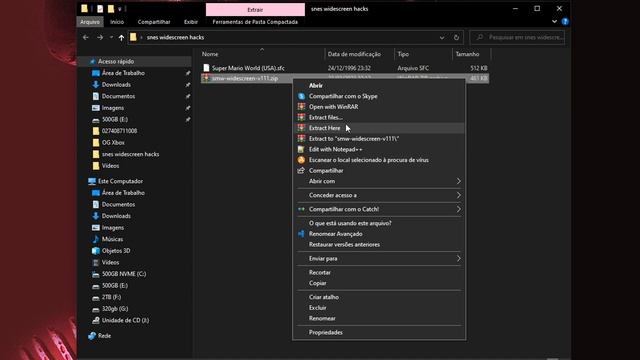Click pin icon next to Downloads
640x360 pixels.
click(x=188, y=85)
